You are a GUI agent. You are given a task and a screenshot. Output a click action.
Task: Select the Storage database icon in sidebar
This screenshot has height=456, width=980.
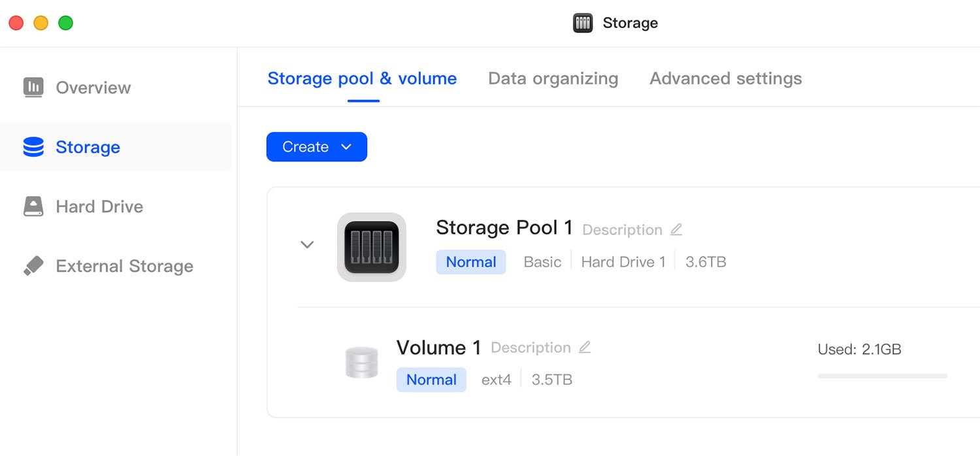pos(33,147)
